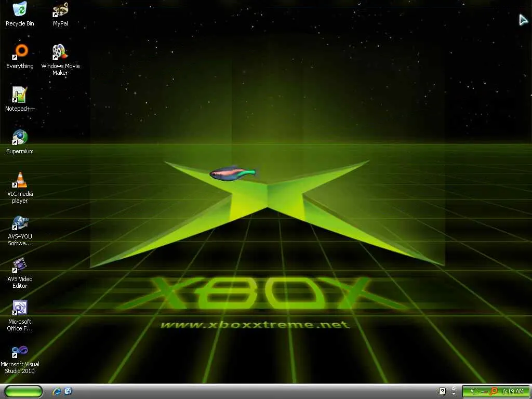Select the Supermium browser shortcut
532x399 pixels.
click(x=20, y=142)
